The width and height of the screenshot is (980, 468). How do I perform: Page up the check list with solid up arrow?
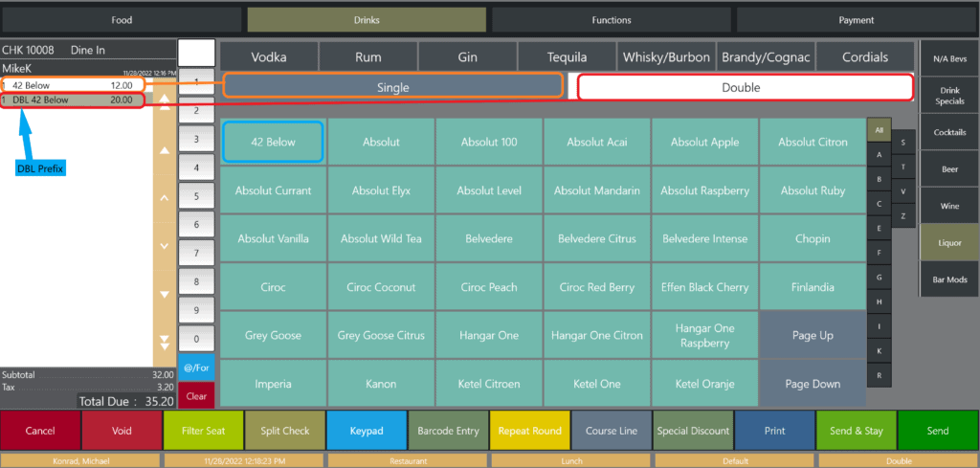[165, 150]
